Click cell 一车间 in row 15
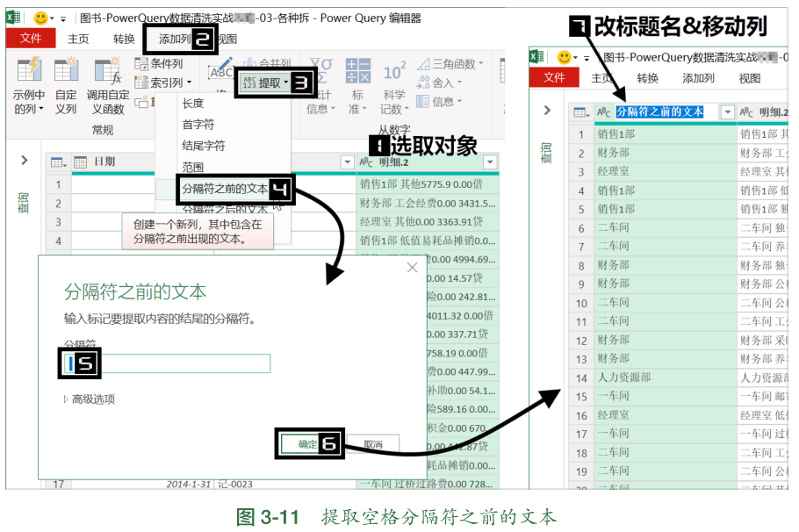Viewport: 799px width, 532px height. point(665,396)
